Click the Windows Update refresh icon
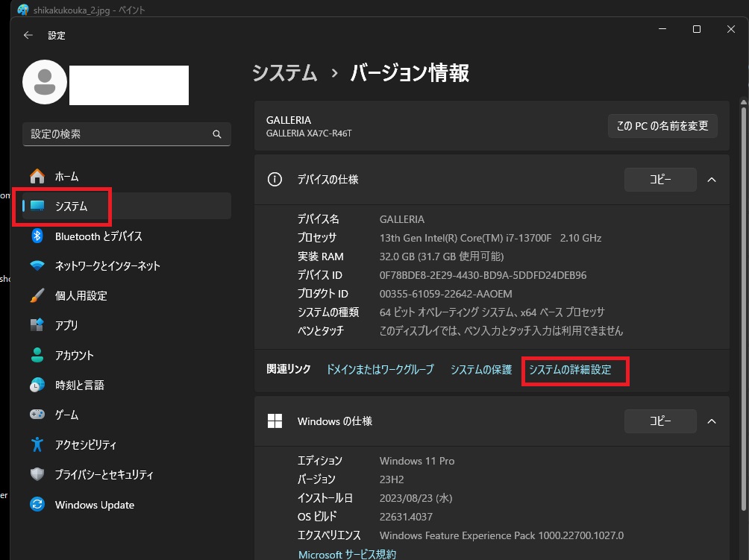The height and width of the screenshot is (560, 749). (x=37, y=504)
